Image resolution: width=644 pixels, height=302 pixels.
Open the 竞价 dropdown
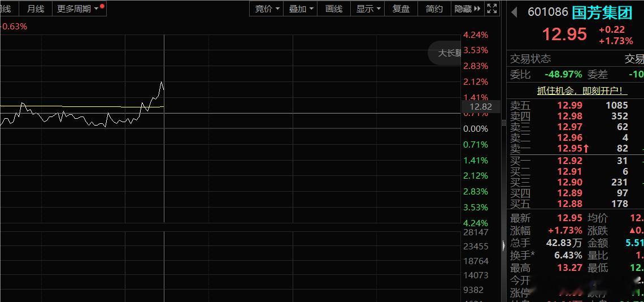pyautogui.click(x=267, y=8)
